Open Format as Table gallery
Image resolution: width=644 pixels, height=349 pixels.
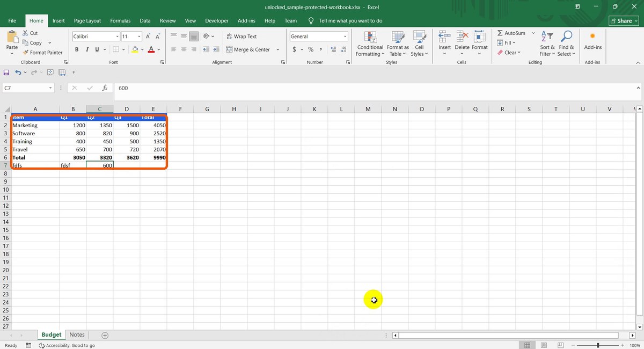click(398, 43)
